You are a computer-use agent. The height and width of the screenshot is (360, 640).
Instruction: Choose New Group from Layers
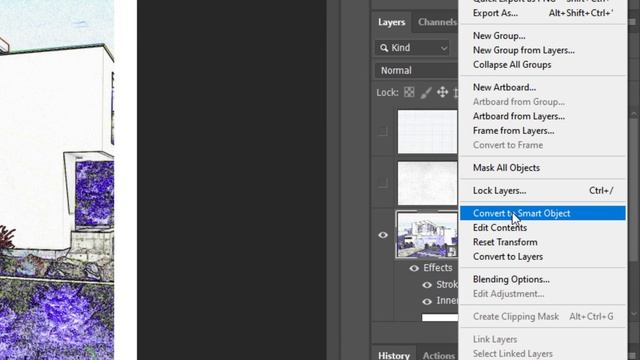pyautogui.click(x=543, y=50)
